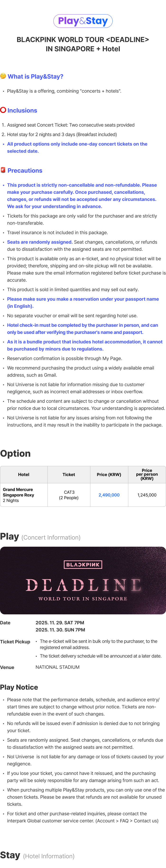Click the Play&Stay logo badge
This screenshot has width=166, height=868.
point(83,21)
